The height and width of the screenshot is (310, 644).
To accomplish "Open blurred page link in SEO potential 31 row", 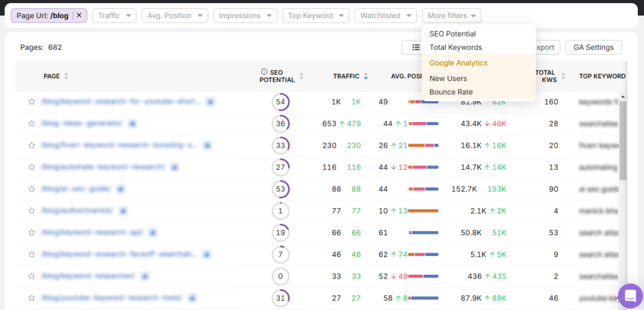I will point(111,297).
